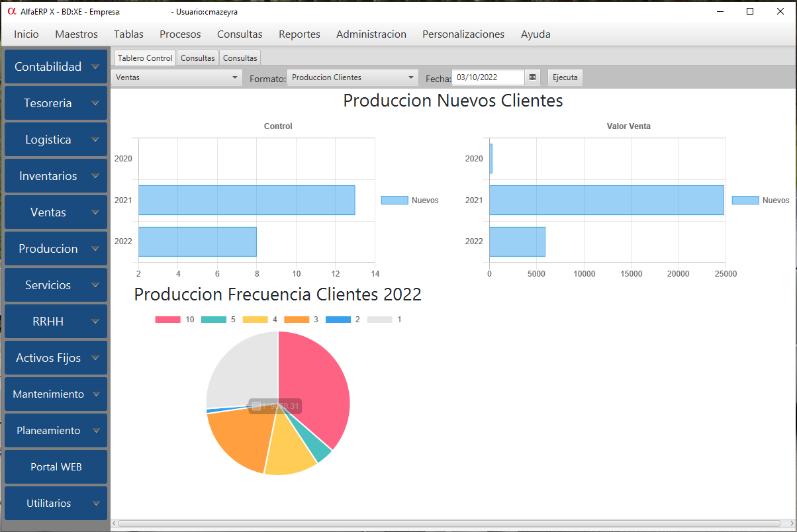
Task: Click the teal legend swatch labeled 5
Action: 213,320
